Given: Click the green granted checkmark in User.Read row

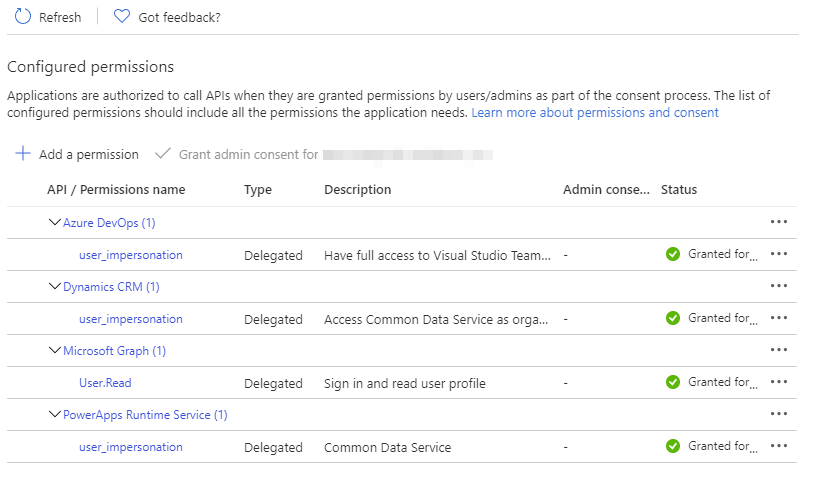Looking at the screenshot, I should pyautogui.click(x=673, y=382).
